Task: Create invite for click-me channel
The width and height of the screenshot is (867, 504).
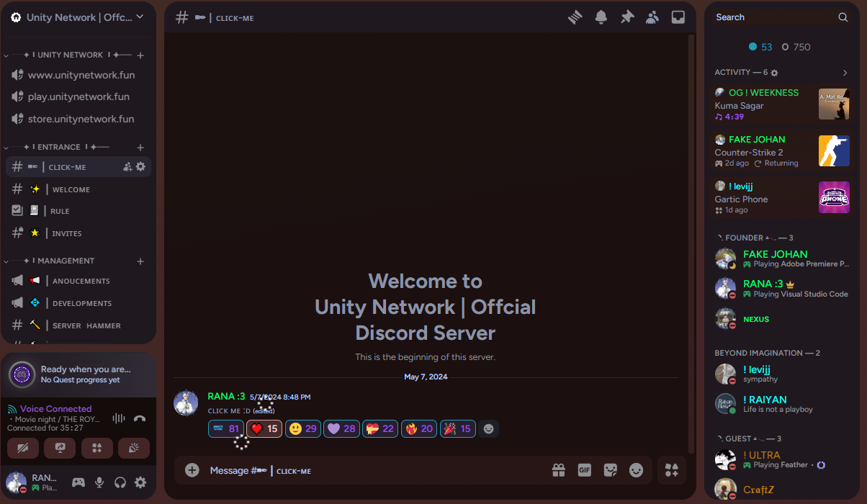Action: [x=127, y=167]
